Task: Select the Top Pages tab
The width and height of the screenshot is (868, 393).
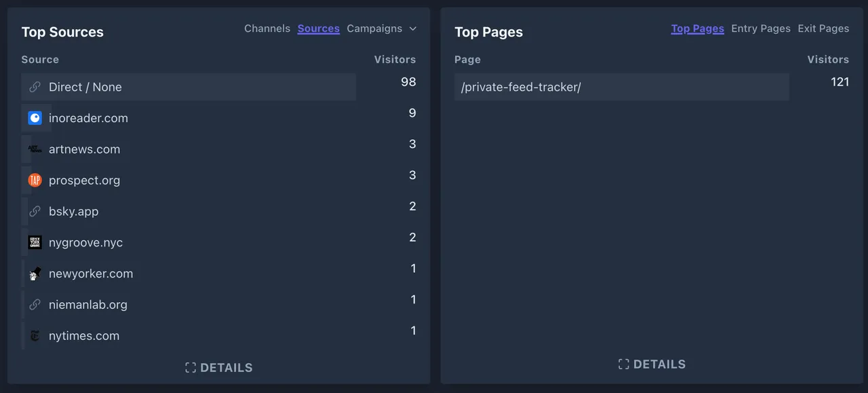Action: click(x=698, y=29)
